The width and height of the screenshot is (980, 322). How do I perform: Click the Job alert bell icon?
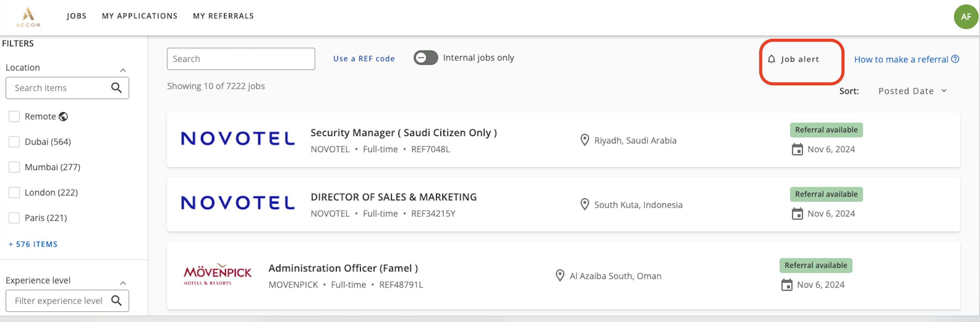[771, 59]
